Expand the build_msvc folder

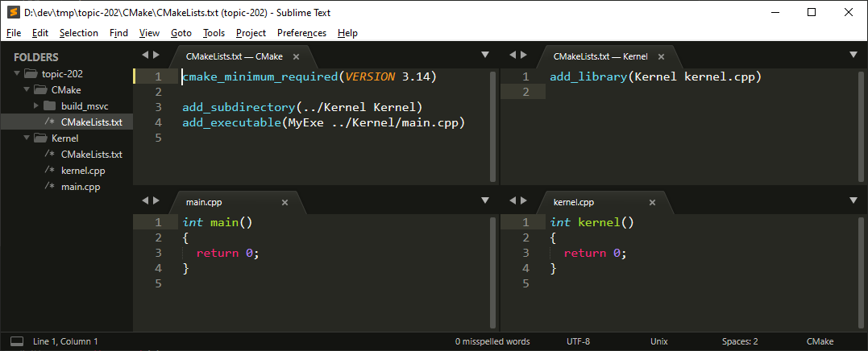36,105
